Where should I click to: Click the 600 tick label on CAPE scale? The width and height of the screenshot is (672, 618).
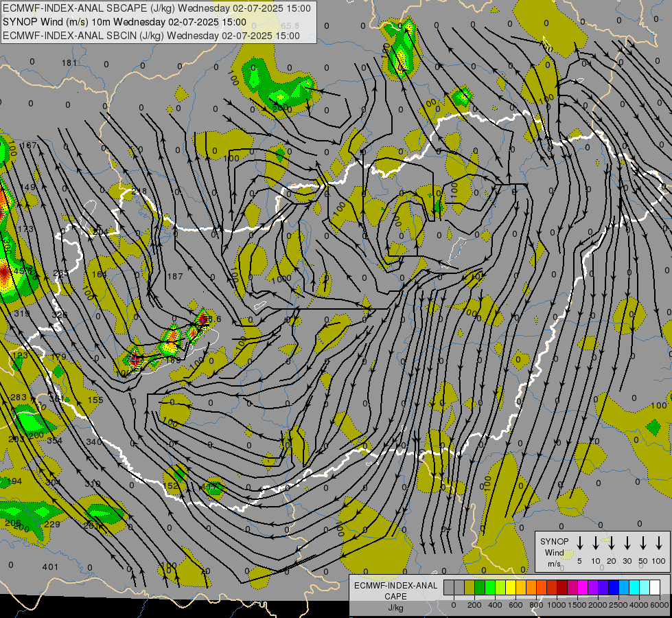tap(515, 605)
